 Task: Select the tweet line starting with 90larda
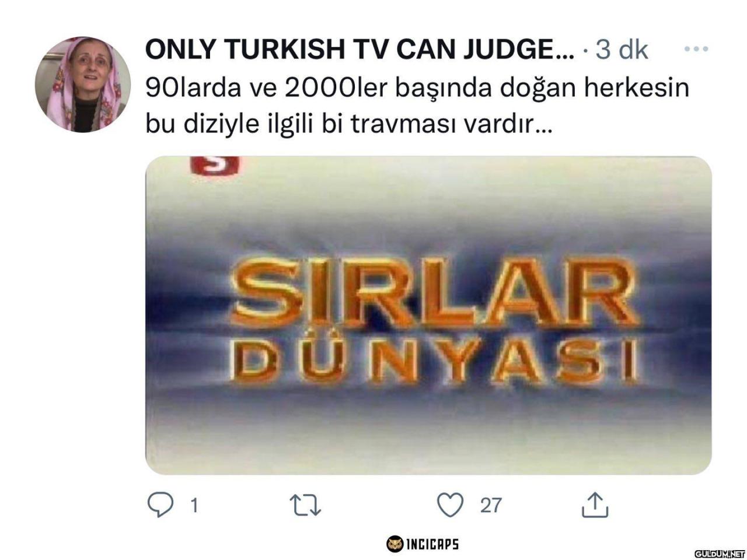tap(417, 87)
